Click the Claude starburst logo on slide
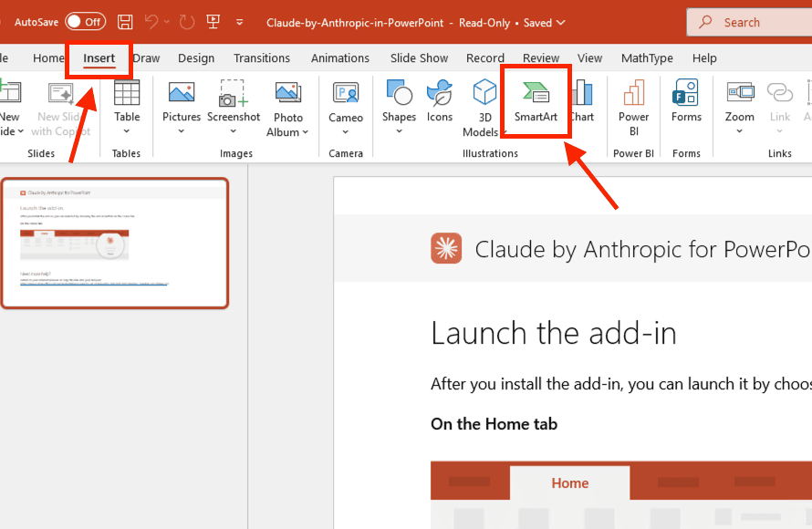 [446, 248]
